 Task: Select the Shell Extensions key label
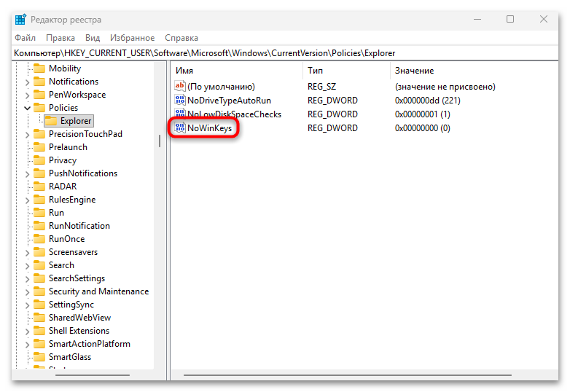point(79,331)
